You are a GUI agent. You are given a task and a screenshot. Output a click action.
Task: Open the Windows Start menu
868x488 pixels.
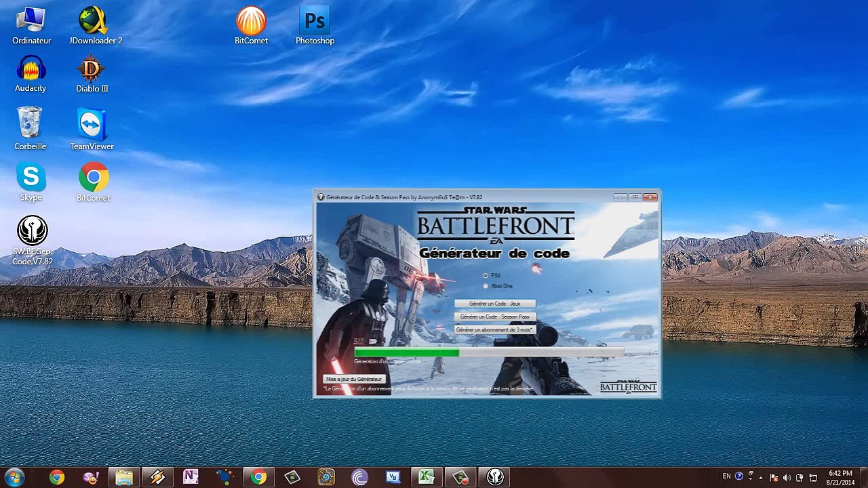14,477
